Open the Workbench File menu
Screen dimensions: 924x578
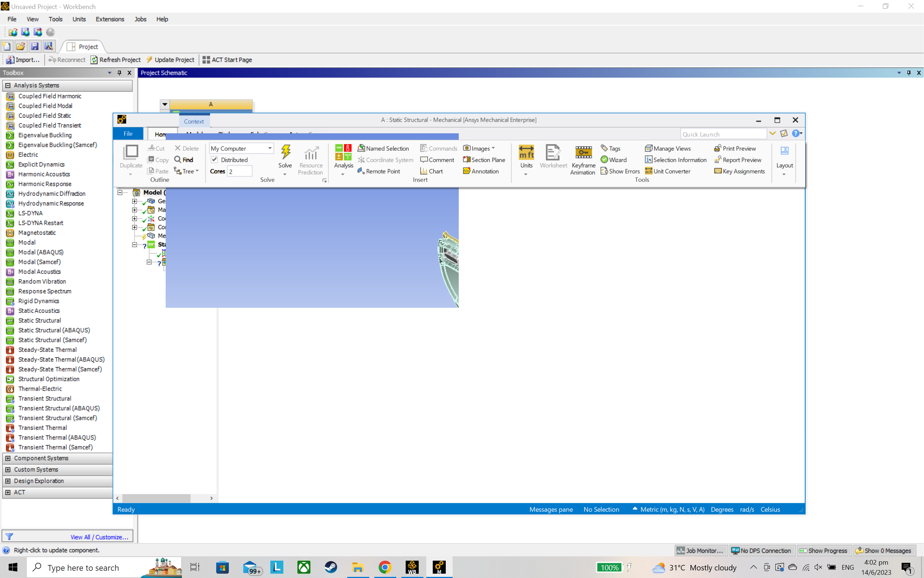[12, 19]
